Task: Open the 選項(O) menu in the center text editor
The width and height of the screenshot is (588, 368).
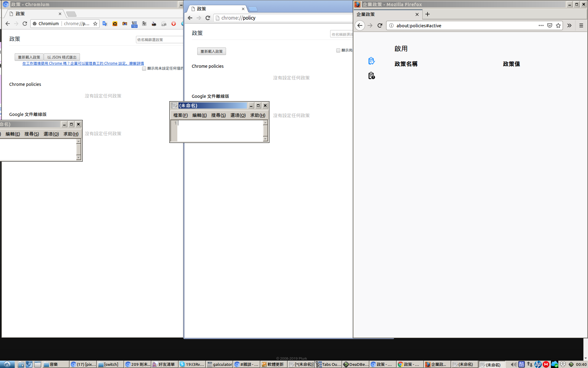Action: (x=238, y=115)
